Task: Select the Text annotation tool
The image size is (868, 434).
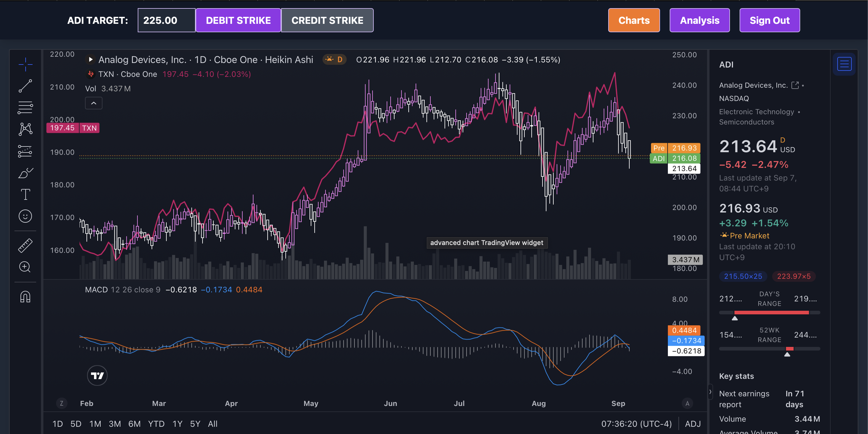Action: pos(25,194)
